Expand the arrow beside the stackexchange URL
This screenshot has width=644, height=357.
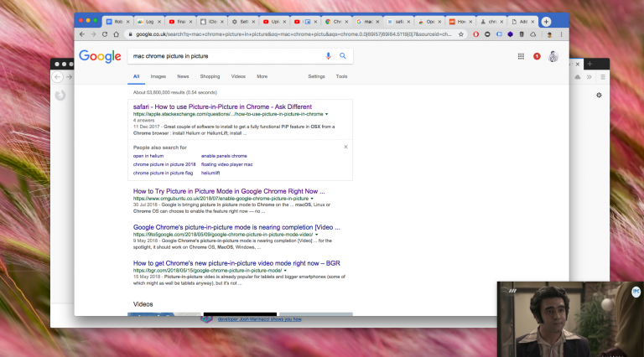[326, 113]
